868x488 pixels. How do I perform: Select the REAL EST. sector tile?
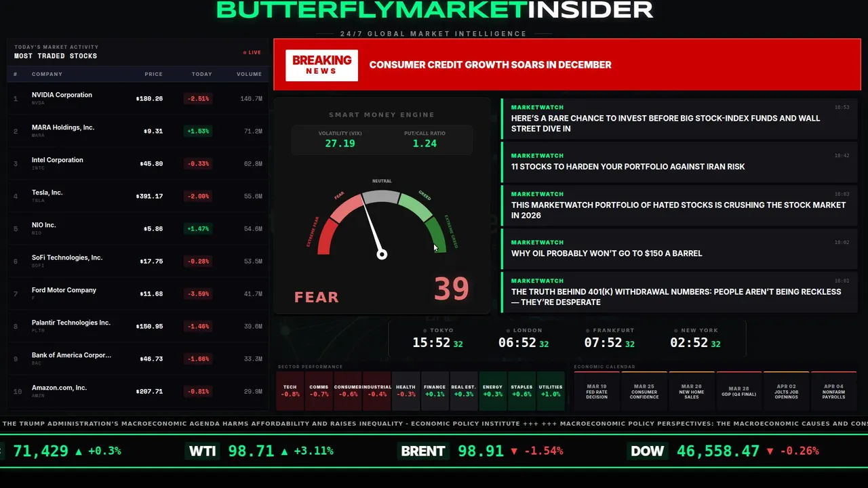464,391
